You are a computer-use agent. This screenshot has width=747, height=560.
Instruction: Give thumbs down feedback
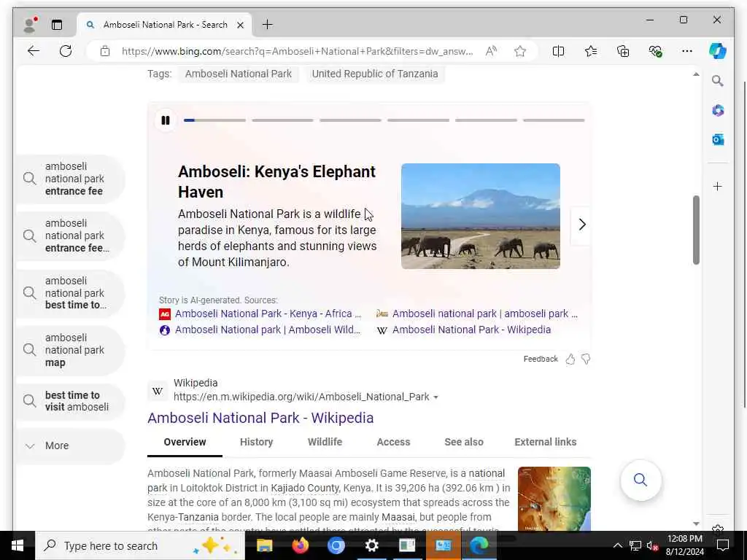pos(586,359)
